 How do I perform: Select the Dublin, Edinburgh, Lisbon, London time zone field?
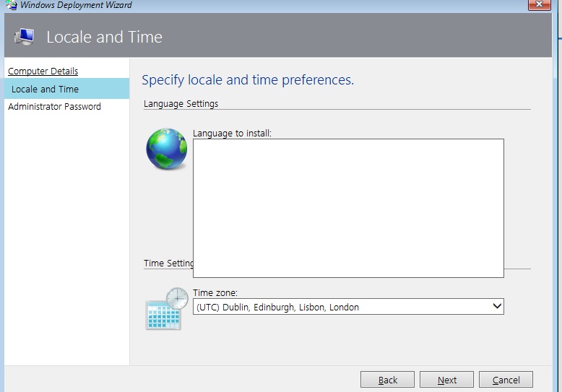348,307
